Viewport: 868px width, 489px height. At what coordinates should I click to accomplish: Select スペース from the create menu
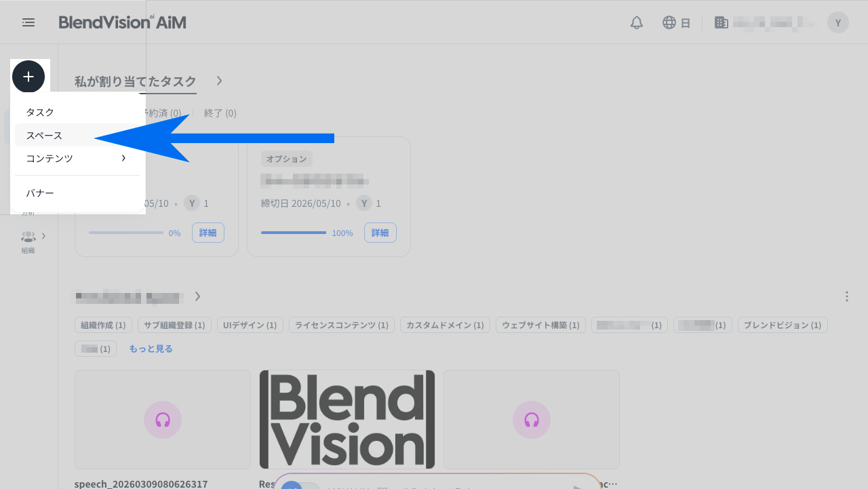pyautogui.click(x=77, y=135)
